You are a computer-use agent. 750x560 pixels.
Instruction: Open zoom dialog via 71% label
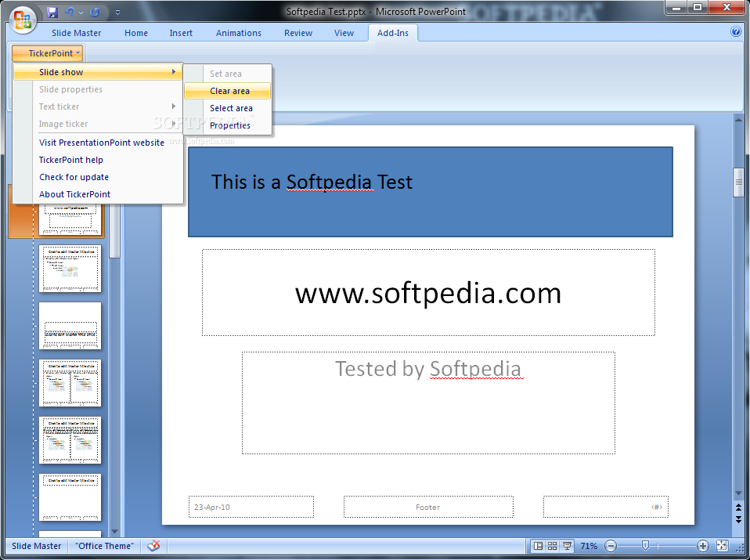589,546
